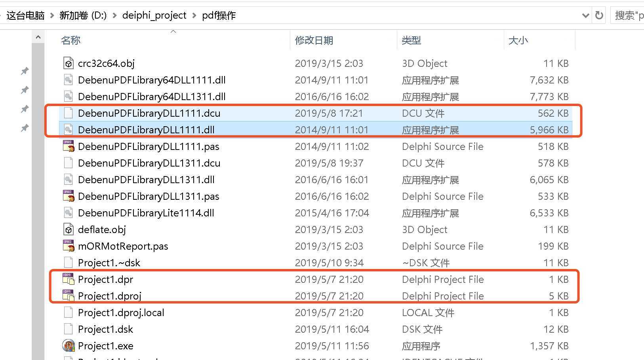Expand the chevron after 这台电脑 in the path
The width and height of the screenshot is (644, 360).
52,15
